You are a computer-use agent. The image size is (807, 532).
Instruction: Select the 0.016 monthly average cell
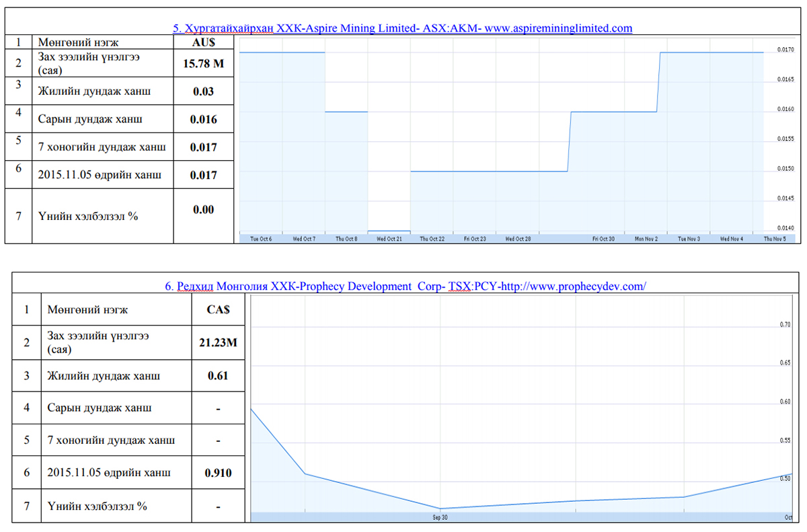click(204, 119)
